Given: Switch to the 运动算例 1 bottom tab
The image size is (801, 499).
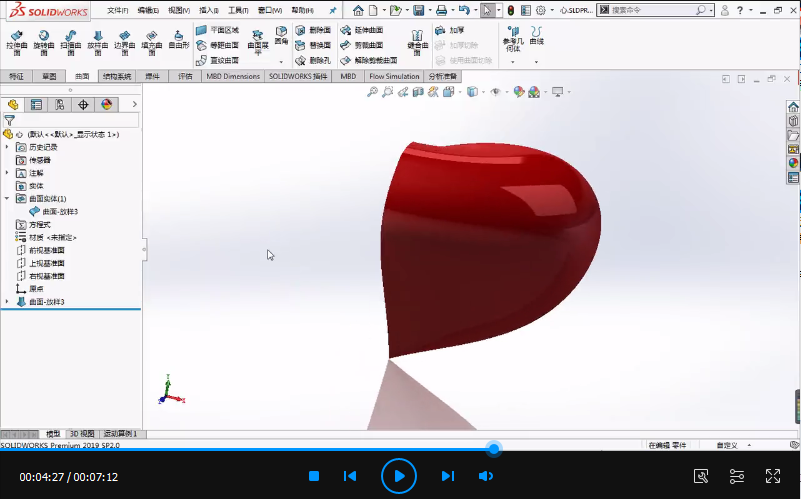Looking at the screenshot, I should tap(121, 434).
